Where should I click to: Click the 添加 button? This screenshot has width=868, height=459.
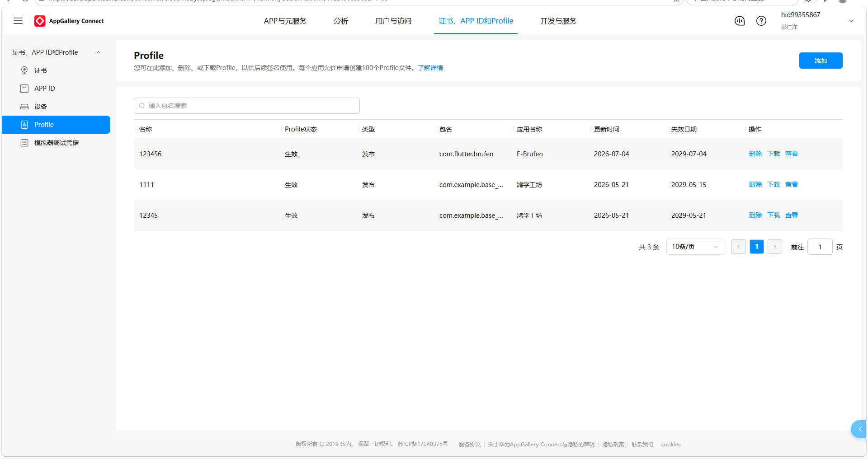click(821, 61)
